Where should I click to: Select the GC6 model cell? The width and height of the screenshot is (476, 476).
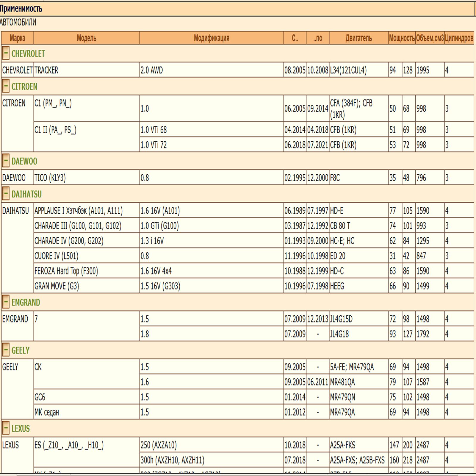click(40, 397)
